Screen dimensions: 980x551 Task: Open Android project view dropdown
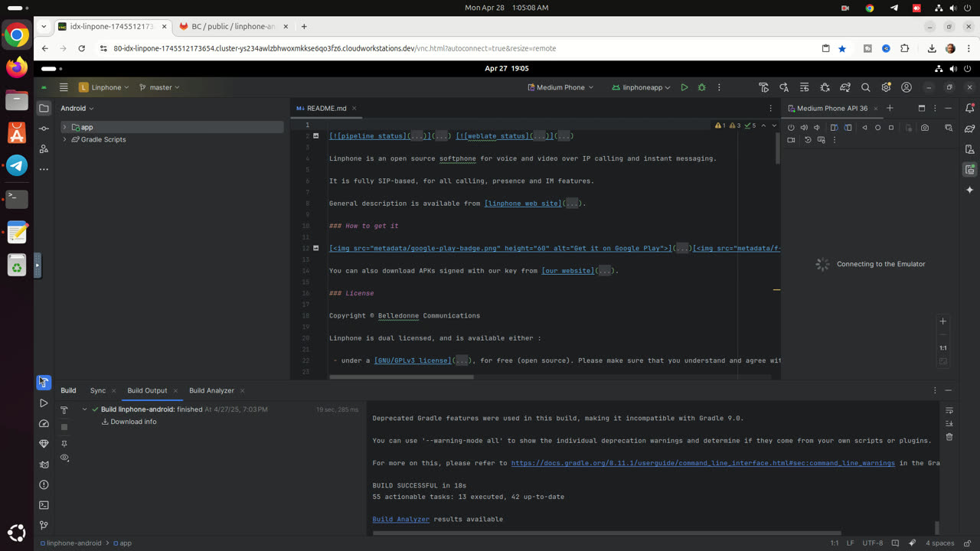pyautogui.click(x=77, y=108)
